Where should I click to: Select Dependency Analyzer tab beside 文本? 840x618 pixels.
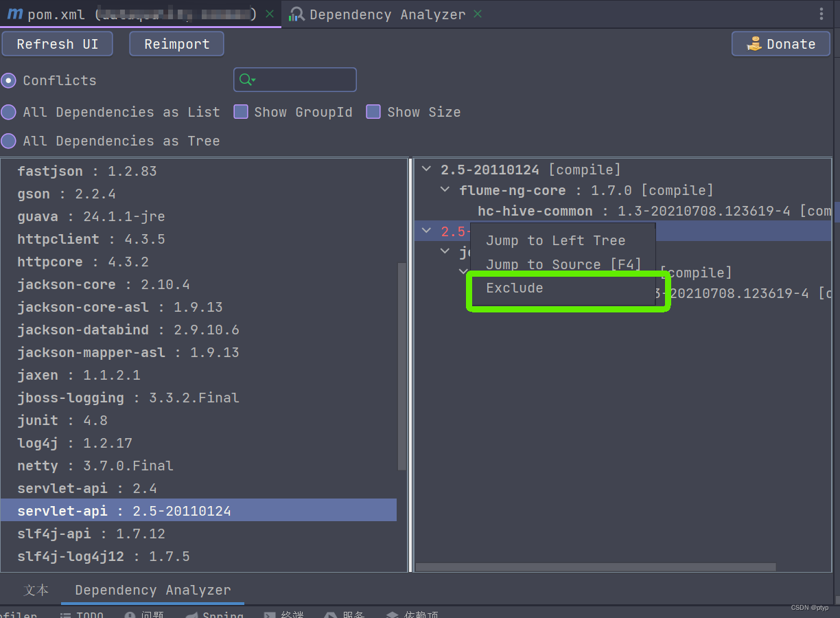[x=152, y=590]
